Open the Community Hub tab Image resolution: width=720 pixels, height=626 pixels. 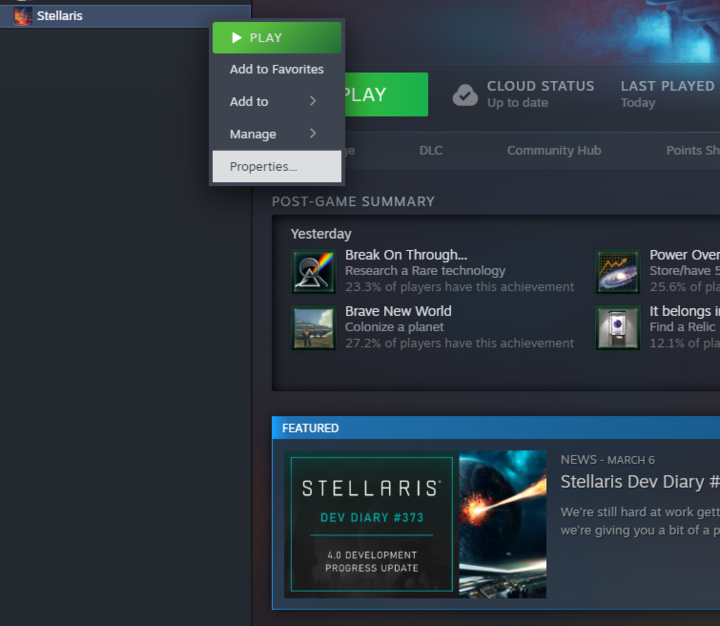(554, 151)
